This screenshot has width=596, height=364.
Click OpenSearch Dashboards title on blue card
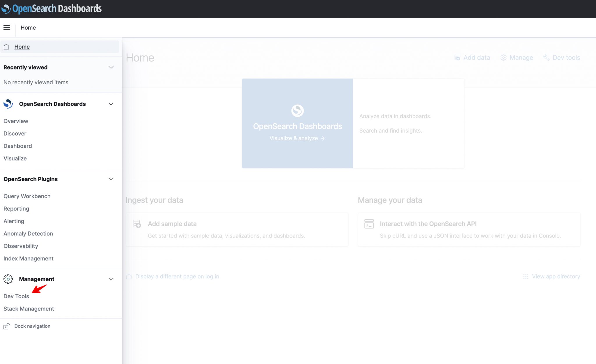[297, 126]
